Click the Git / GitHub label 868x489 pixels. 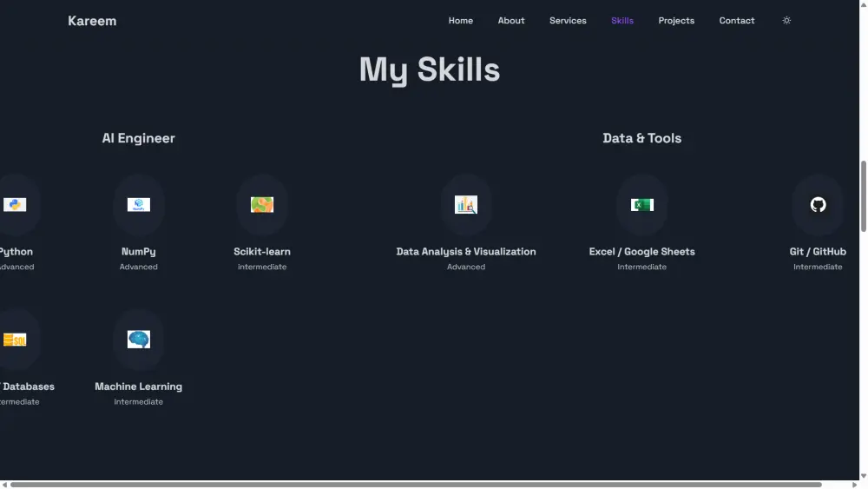[818, 251]
